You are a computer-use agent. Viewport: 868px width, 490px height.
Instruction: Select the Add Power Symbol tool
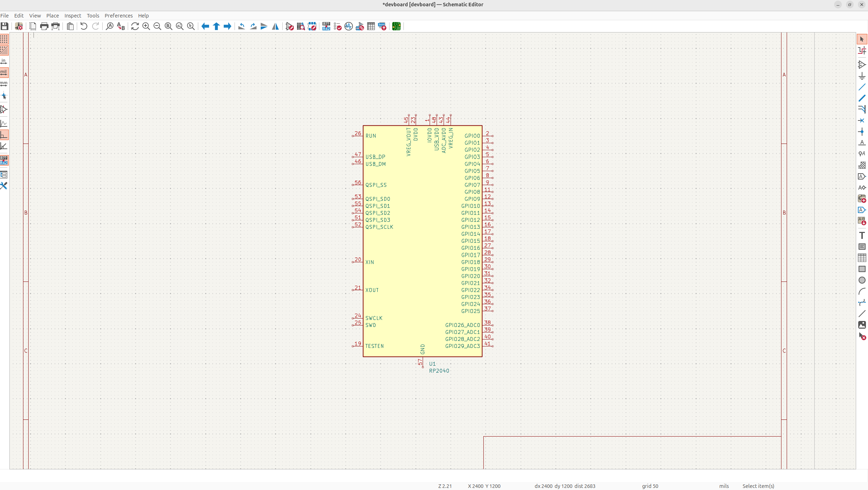click(862, 76)
